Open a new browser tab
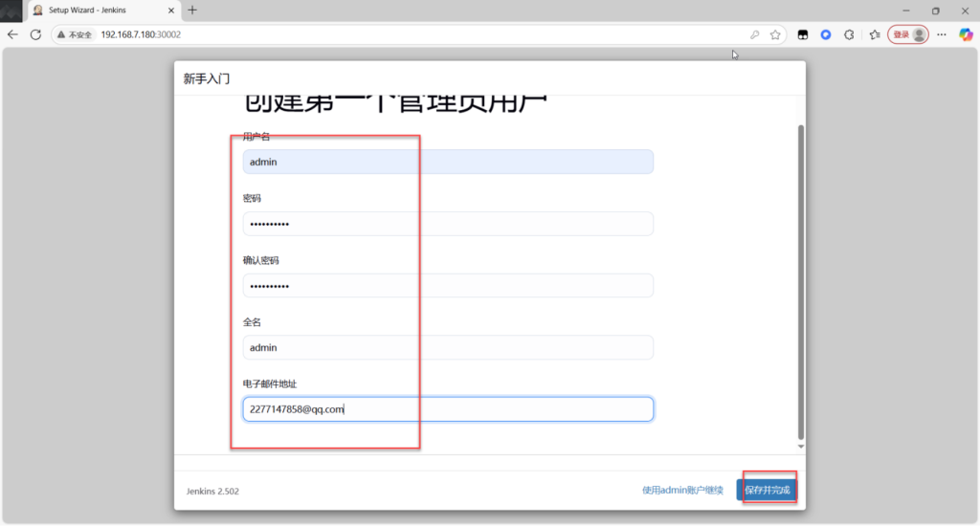980x526 pixels. [x=192, y=11]
